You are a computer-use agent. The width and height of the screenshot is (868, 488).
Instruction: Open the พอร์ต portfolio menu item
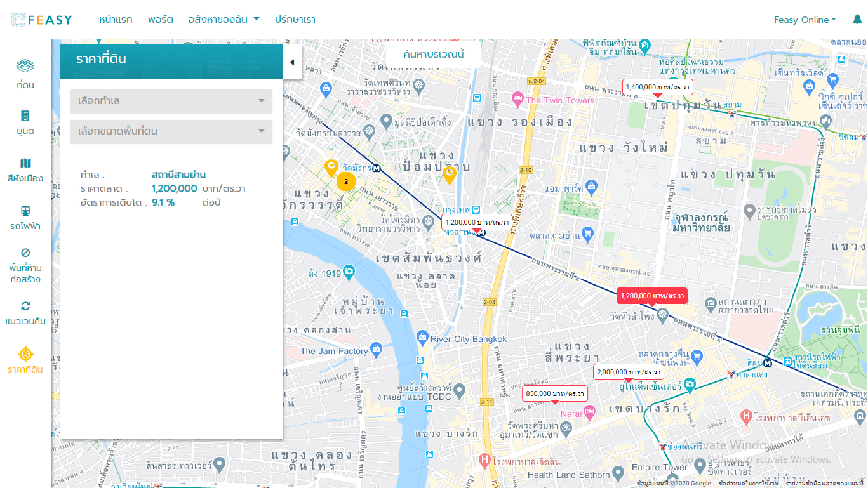pos(161,20)
